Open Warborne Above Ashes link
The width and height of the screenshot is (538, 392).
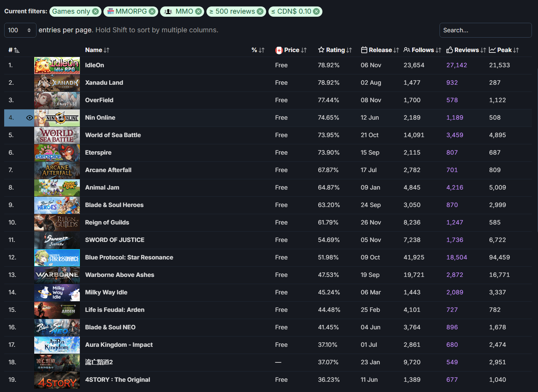120,275
